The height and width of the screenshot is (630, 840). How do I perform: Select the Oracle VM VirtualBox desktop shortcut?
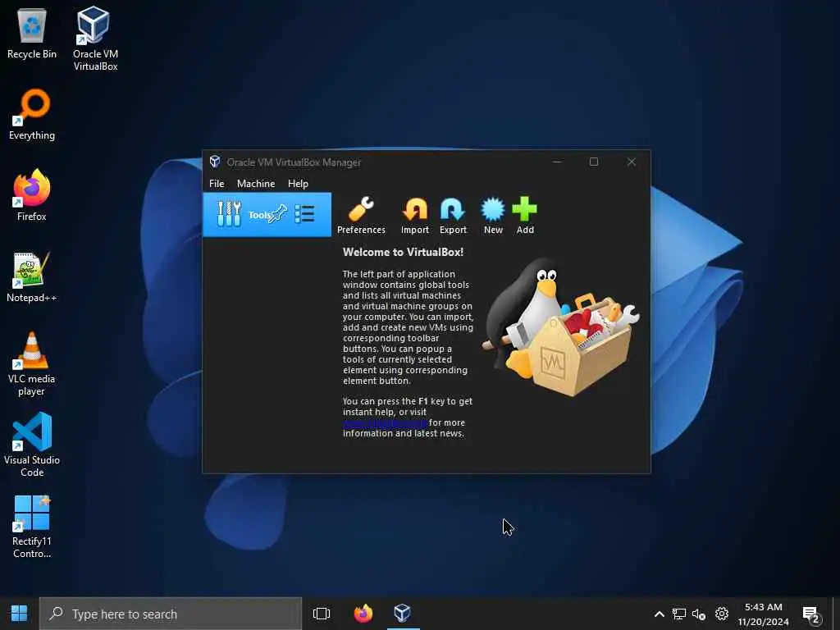pos(95,39)
